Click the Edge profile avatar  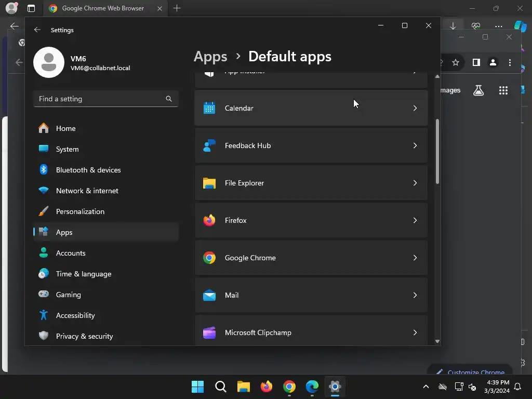click(x=11, y=8)
